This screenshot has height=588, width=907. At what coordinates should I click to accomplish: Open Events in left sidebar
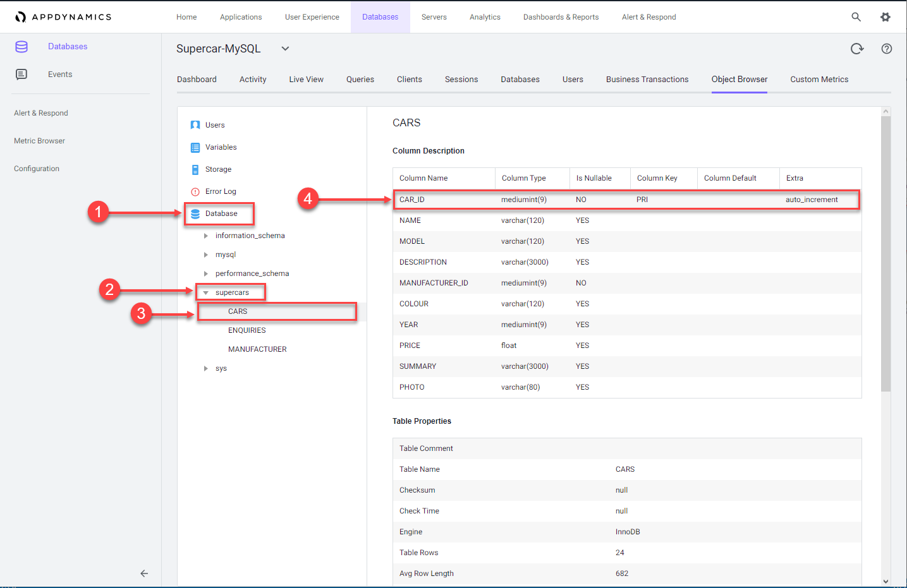(x=60, y=75)
